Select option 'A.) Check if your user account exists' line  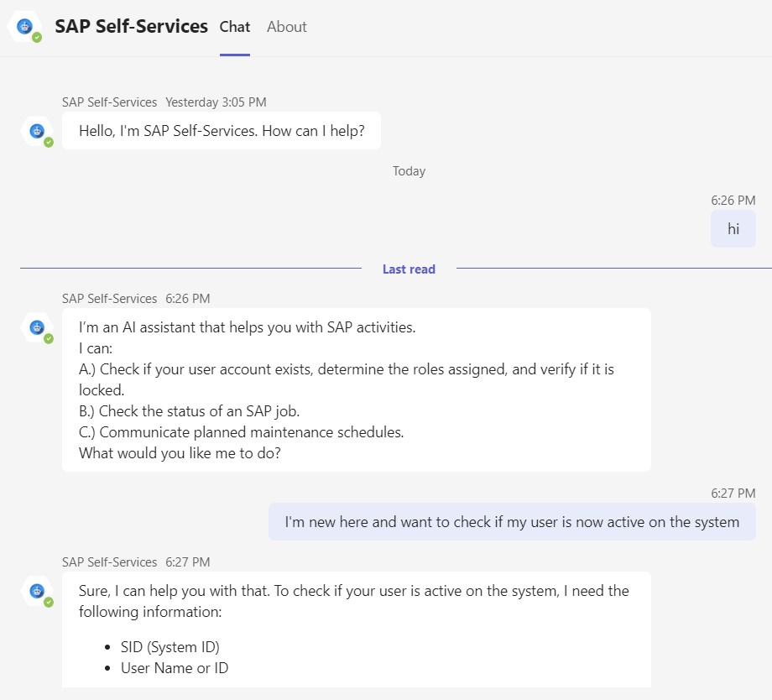point(346,379)
